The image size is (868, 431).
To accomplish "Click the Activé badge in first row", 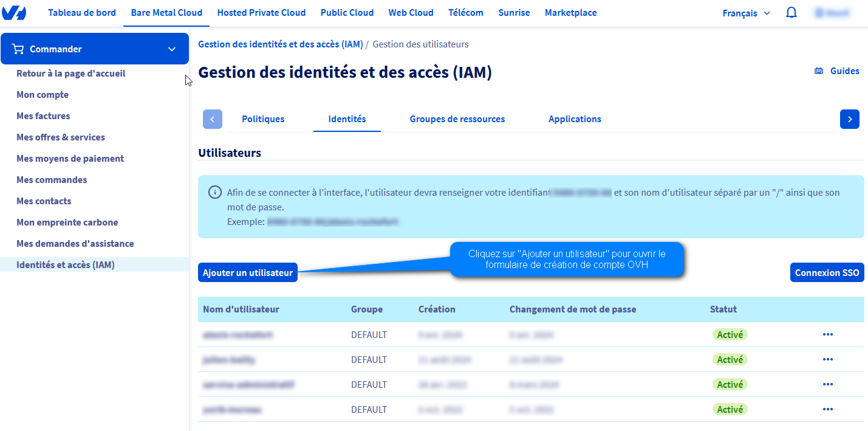I will [x=730, y=334].
